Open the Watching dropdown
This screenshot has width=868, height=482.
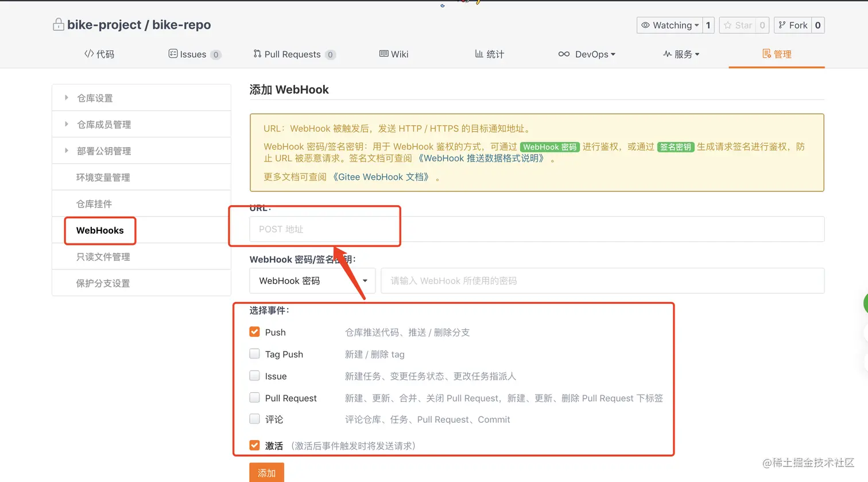pyautogui.click(x=669, y=25)
